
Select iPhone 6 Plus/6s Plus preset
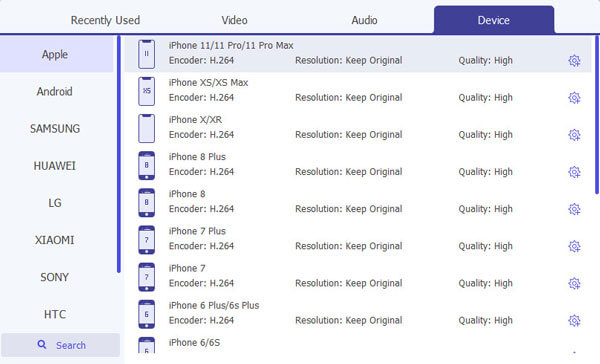214,305
